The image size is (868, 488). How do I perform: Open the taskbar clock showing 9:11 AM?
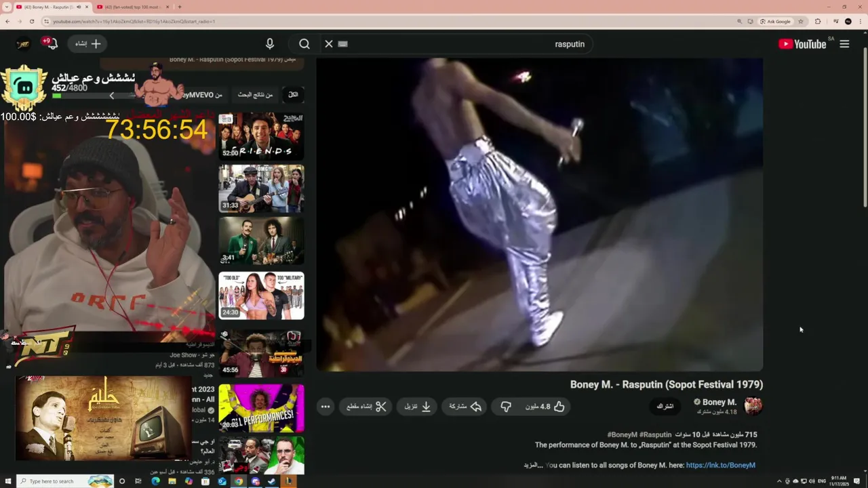pyautogui.click(x=839, y=481)
